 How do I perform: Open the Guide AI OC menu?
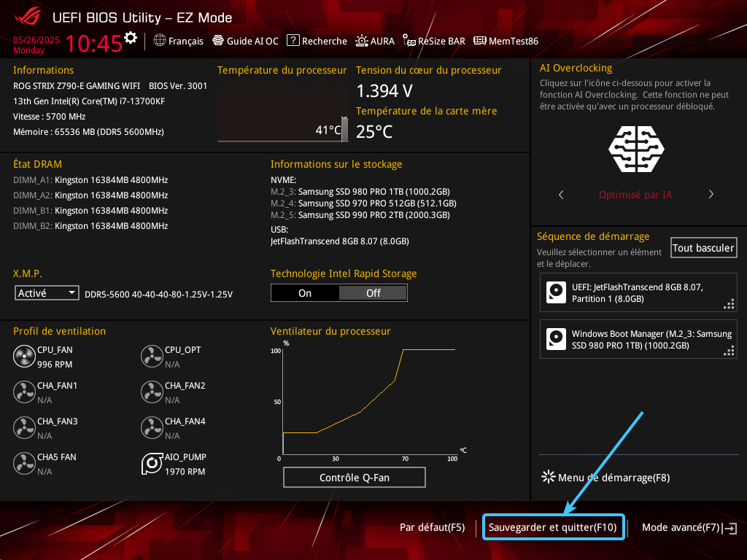coord(245,41)
